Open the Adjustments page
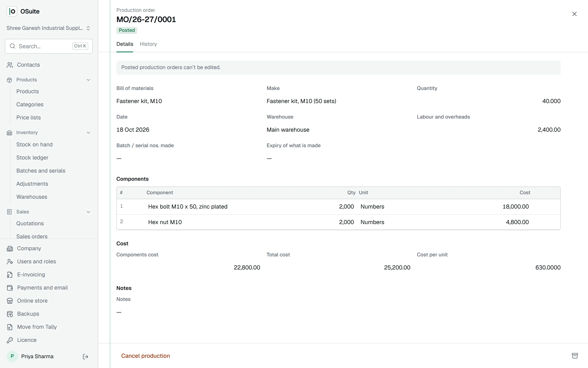This screenshot has height=368, width=588. pos(32,184)
